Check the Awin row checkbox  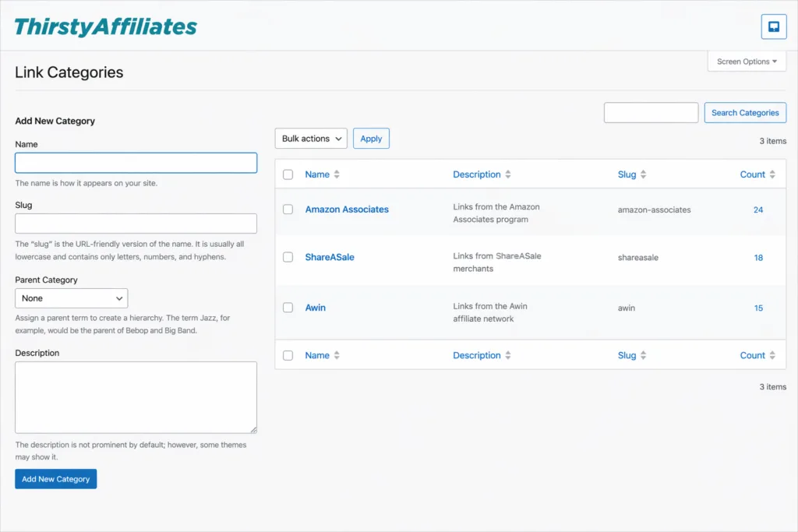pyautogui.click(x=288, y=308)
